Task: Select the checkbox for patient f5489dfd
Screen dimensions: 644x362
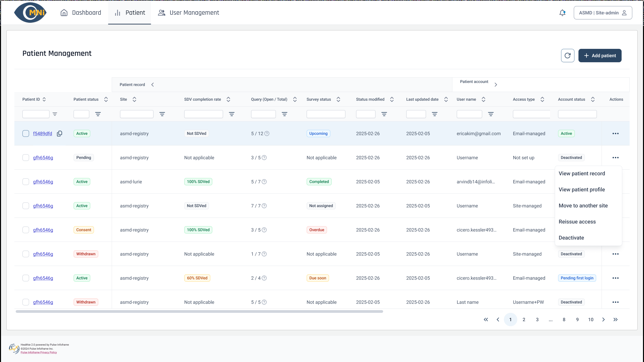Action: click(26, 133)
